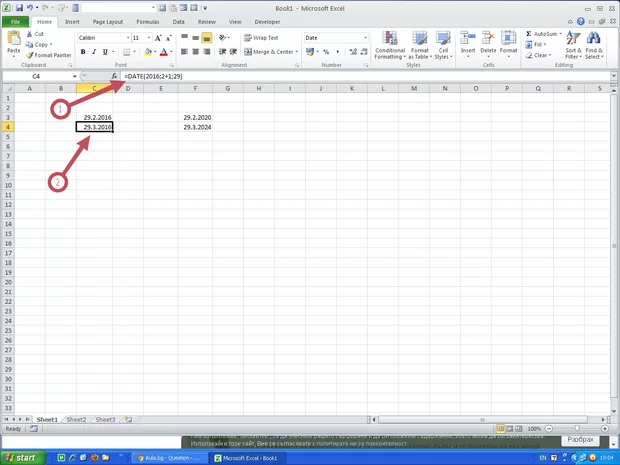Click the Windows start button
Screen dimensions: 620x465
pos(20,457)
